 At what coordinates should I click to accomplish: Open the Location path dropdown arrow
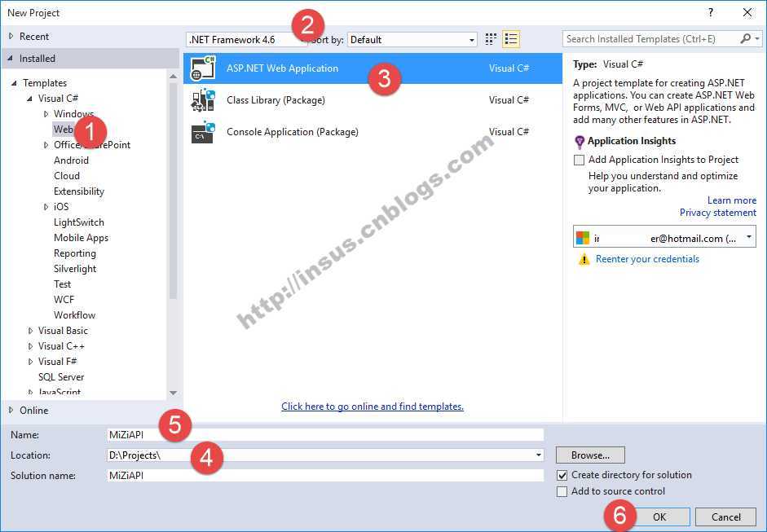(538, 455)
